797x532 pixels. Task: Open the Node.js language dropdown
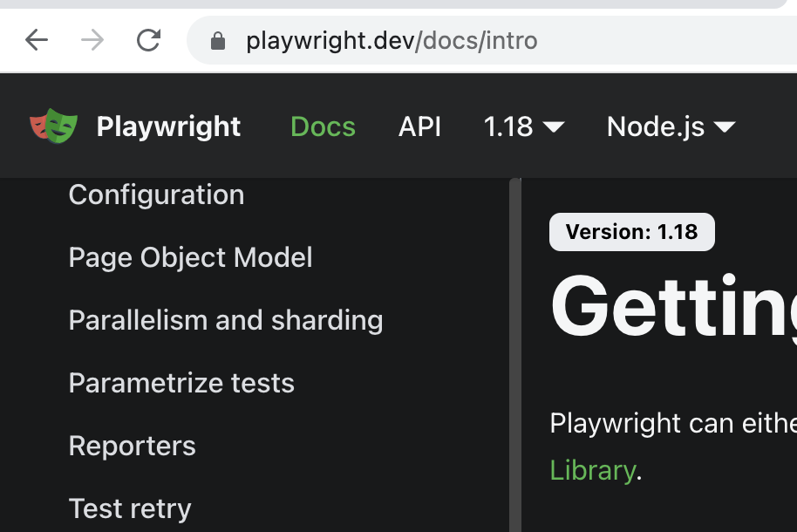click(671, 126)
